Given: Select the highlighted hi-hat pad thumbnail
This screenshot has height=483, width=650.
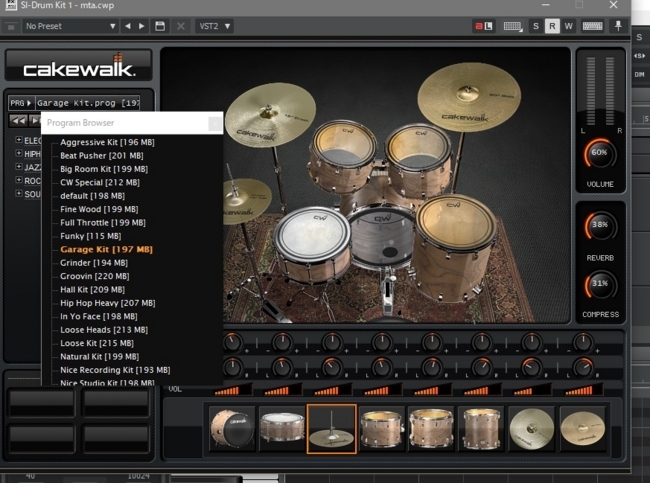Looking at the screenshot, I should pos(332,429).
